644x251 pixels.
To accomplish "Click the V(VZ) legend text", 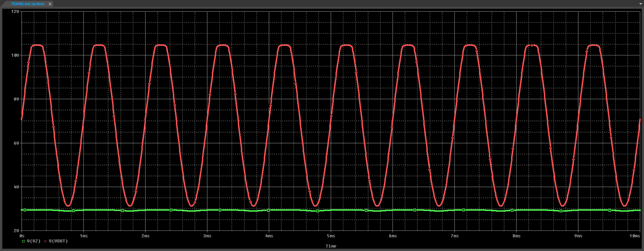I will pos(34,241).
